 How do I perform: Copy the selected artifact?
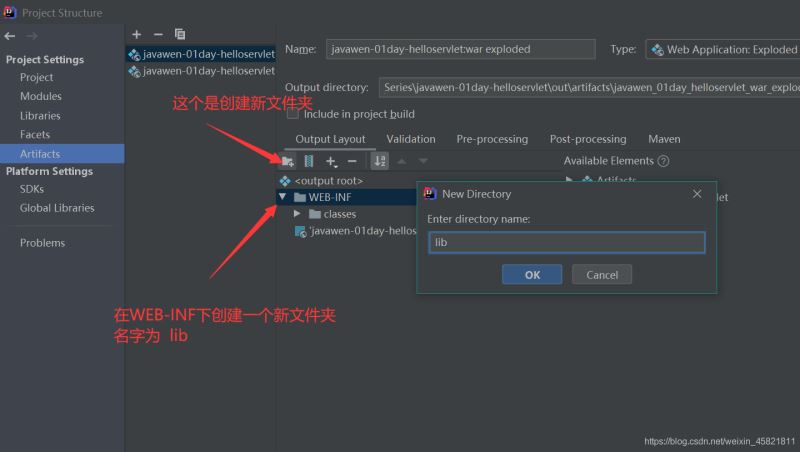(x=180, y=34)
